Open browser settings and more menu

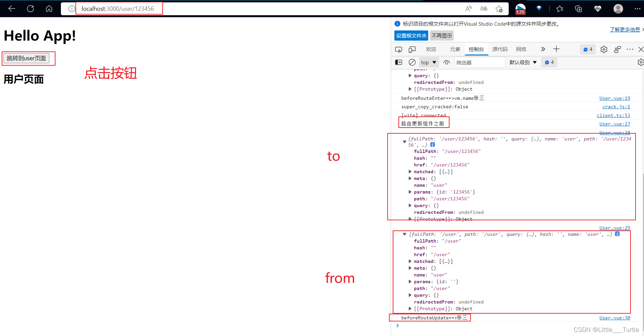click(x=637, y=9)
